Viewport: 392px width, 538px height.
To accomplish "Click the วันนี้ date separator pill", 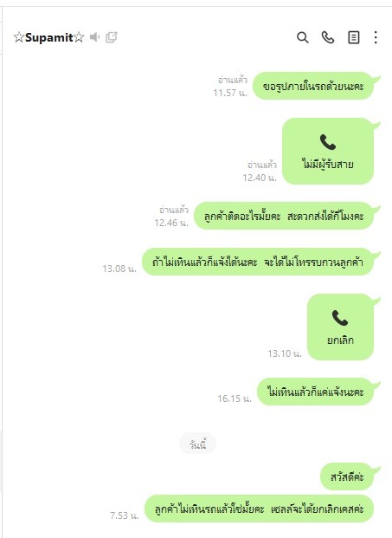I will coord(197,444).
